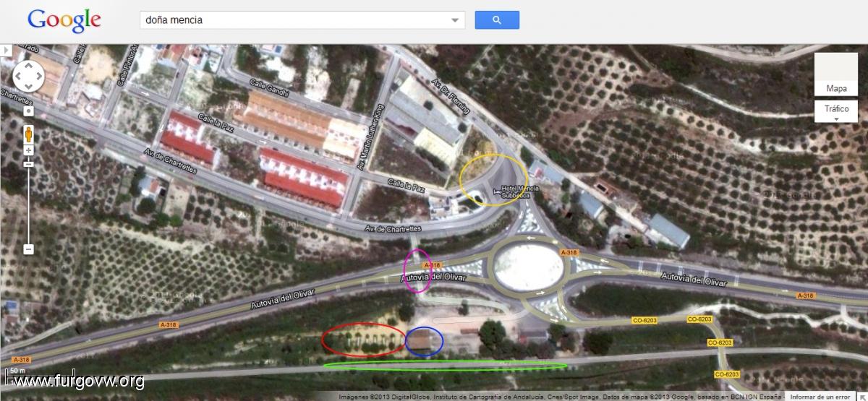
Task: Click the imagery copyright attribution text
Action: click(561, 397)
